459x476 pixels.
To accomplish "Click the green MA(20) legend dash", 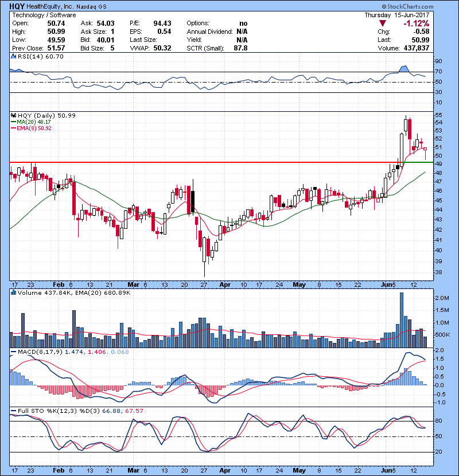I will pyautogui.click(x=13, y=122).
